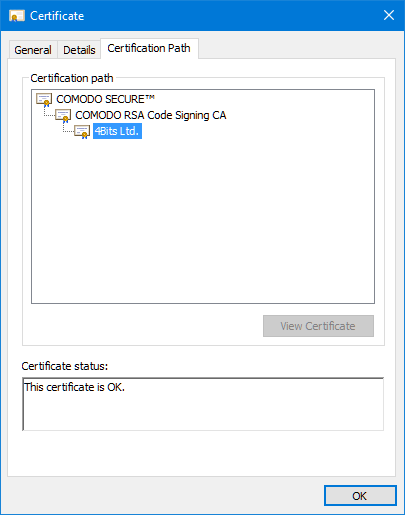Click the 4Bits Ltd. certificate icon
The height and width of the screenshot is (515, 405).
pyautogui.click(x=82, y=132)
